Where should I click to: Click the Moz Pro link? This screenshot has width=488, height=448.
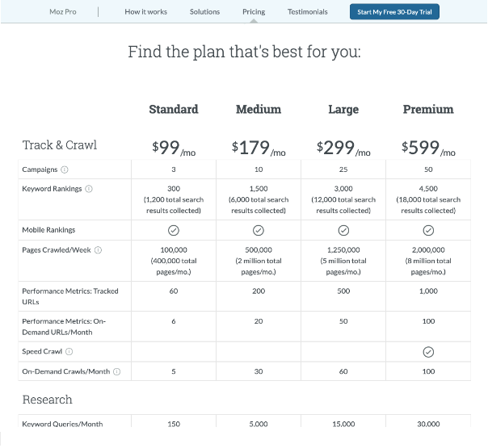[x=63, y=12]
